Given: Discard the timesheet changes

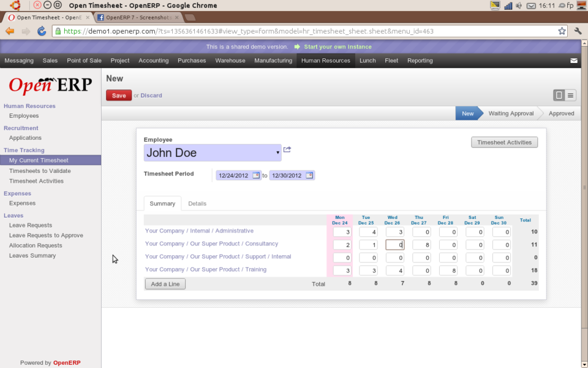Looking at the screenshot, I should coord(151,96).
